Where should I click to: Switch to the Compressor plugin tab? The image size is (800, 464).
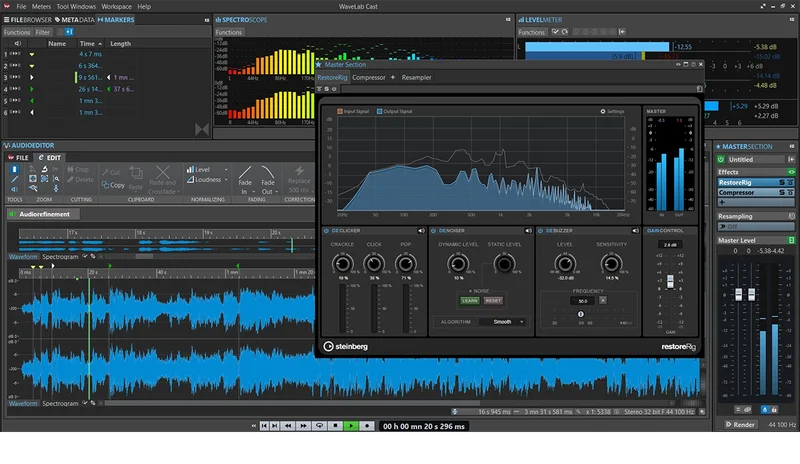(368, 77)
